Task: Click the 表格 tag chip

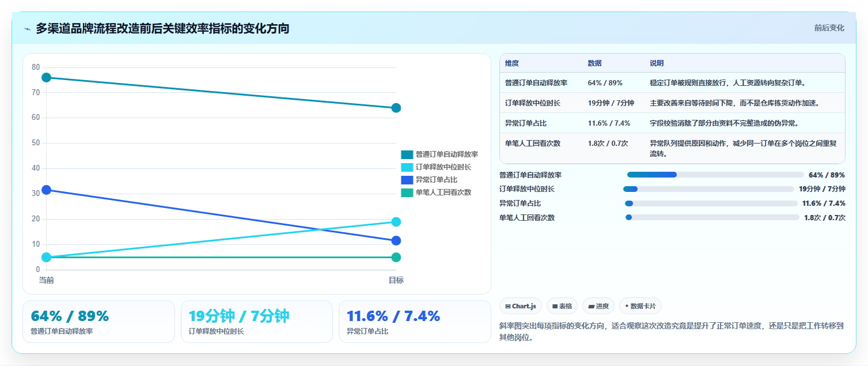Action: tap(562, 306)
